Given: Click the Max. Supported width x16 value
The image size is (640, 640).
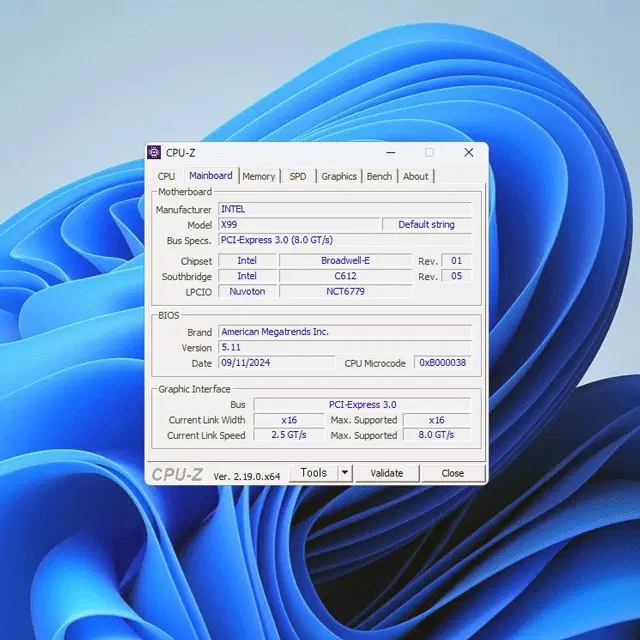Looking at the screenshot, I should coord(437,420).
